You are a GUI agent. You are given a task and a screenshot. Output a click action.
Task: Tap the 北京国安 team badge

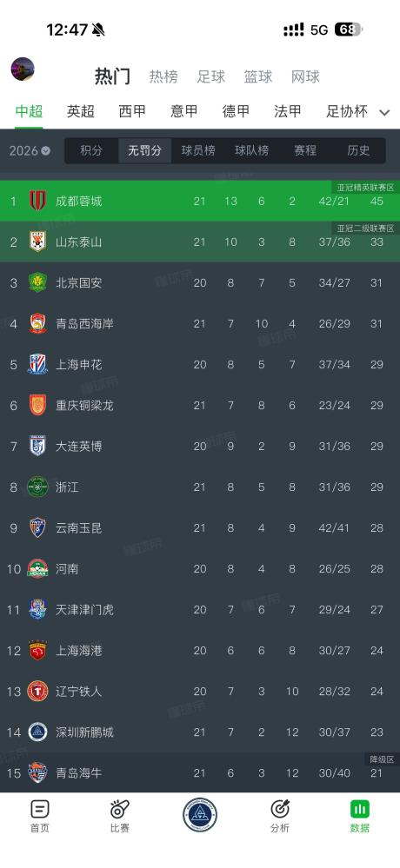pos(37,282)
